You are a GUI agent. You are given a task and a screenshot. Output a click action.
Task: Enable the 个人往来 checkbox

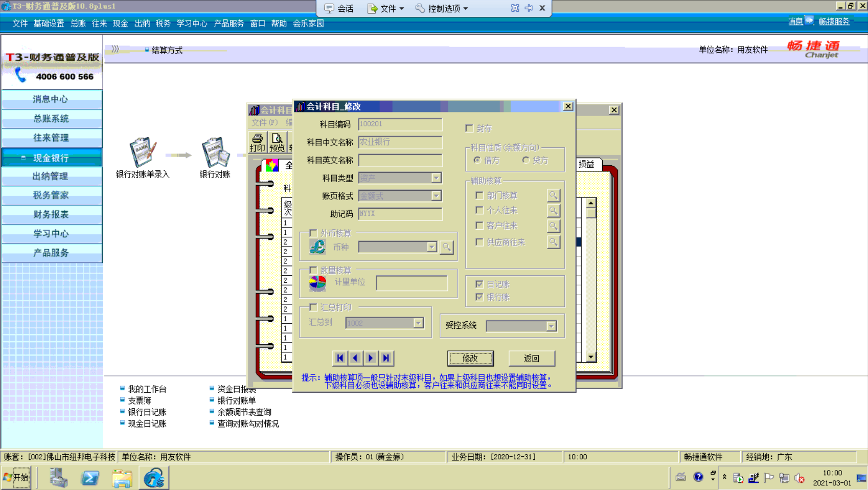click(x=479, y=210)
